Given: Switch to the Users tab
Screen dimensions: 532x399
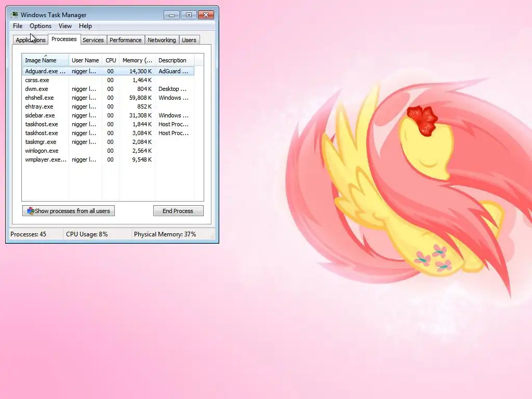Looking at the screenshot, I should pos(189,39).
